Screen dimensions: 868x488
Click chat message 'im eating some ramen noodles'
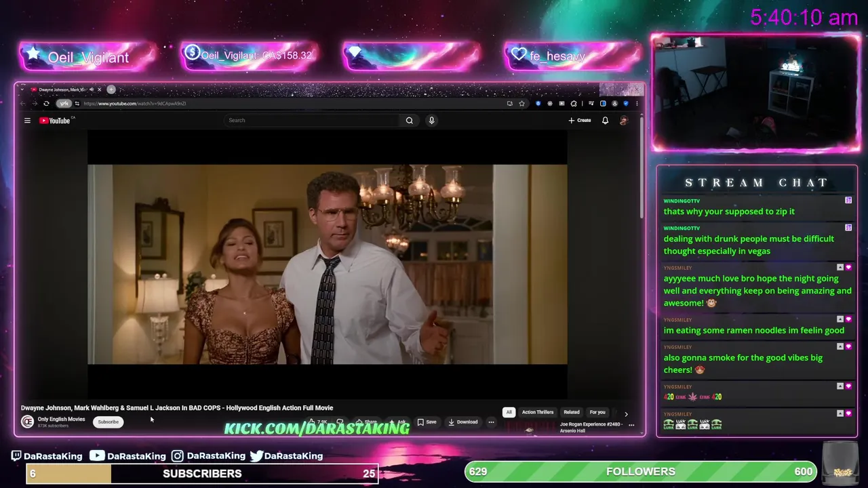coord(754,330)
